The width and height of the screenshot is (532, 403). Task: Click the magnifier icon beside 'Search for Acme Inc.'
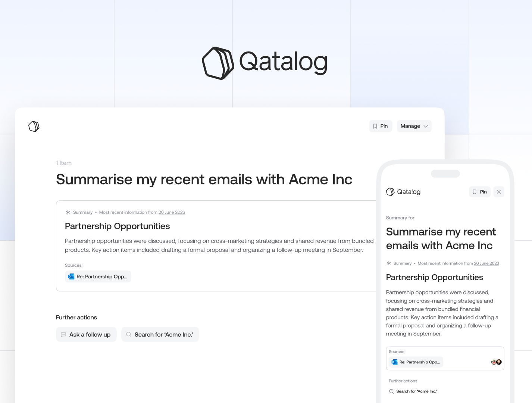(x=128, y=334)
